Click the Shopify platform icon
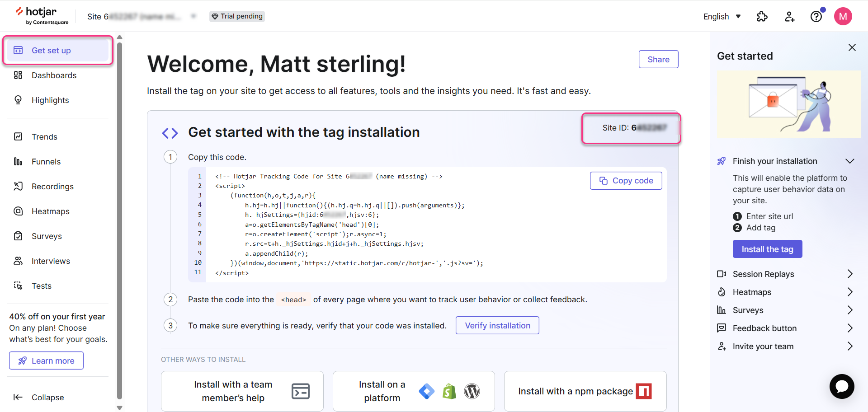This screenshot has width=868, height=412. 449,391
